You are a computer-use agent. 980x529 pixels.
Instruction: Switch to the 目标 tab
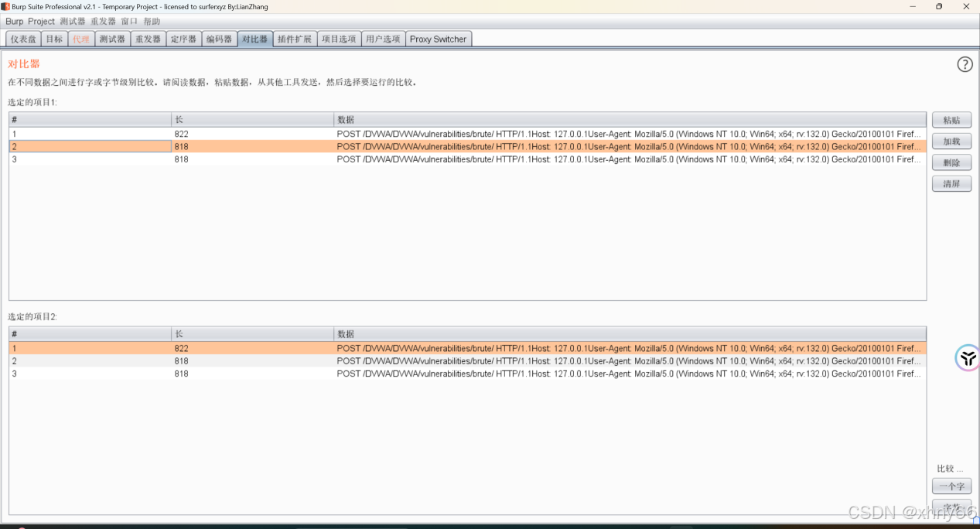(x=54, y=39)
